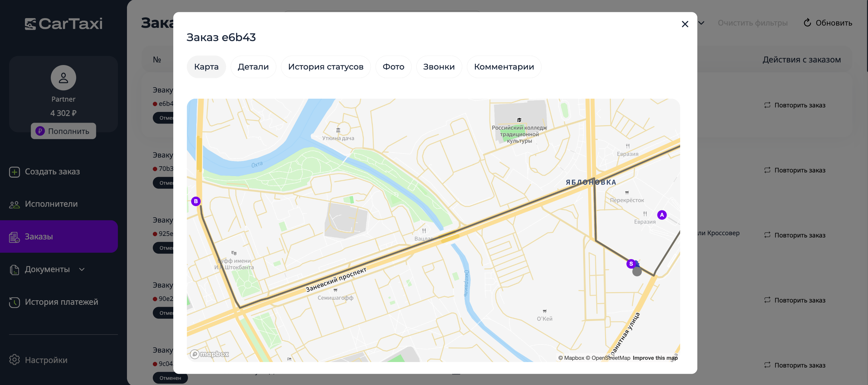Image resolution: width=868 pixels, height=385 pixels.
Task: Open the filter dropdown chevron near Очистить фильтры
Action: [701, 23]
